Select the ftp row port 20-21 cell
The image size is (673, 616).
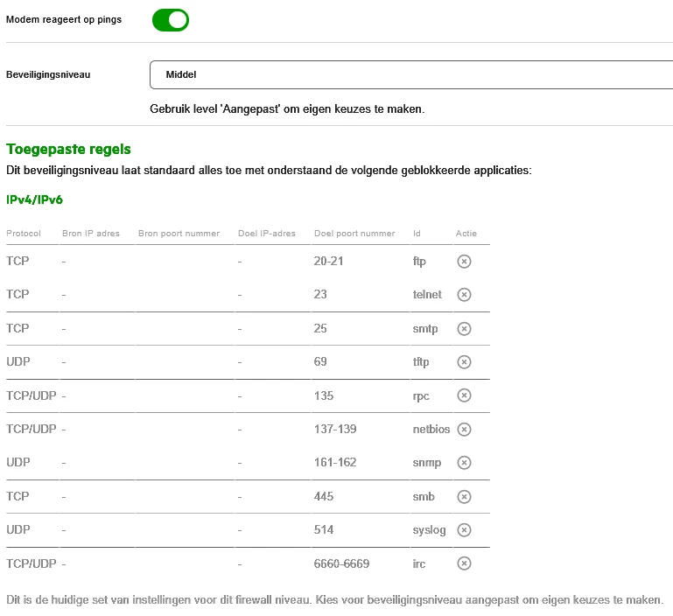[327, 262]
